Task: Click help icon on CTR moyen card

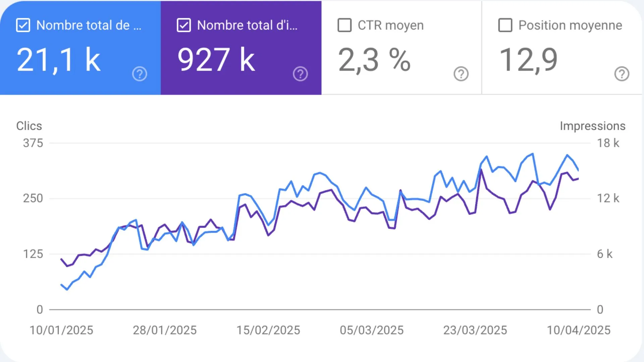Action: pyautogui.click(x=461, y=74)
